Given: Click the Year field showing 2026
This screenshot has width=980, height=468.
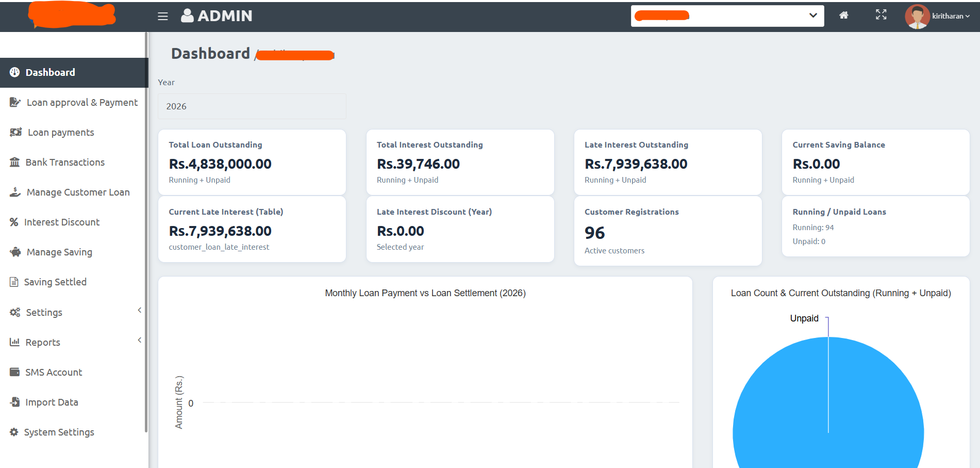Looking at the screenshot, I should (x=252, y=106).
